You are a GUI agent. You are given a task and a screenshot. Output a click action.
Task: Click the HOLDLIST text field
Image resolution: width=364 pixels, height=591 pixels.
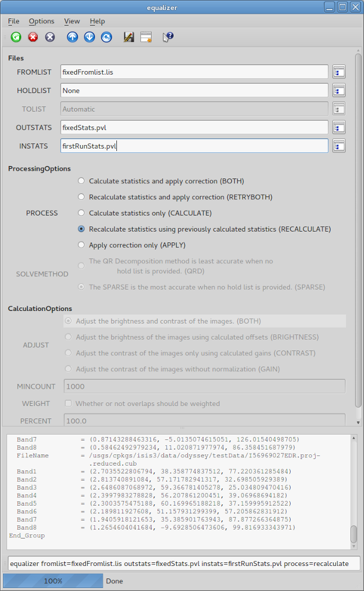point(194,91)
